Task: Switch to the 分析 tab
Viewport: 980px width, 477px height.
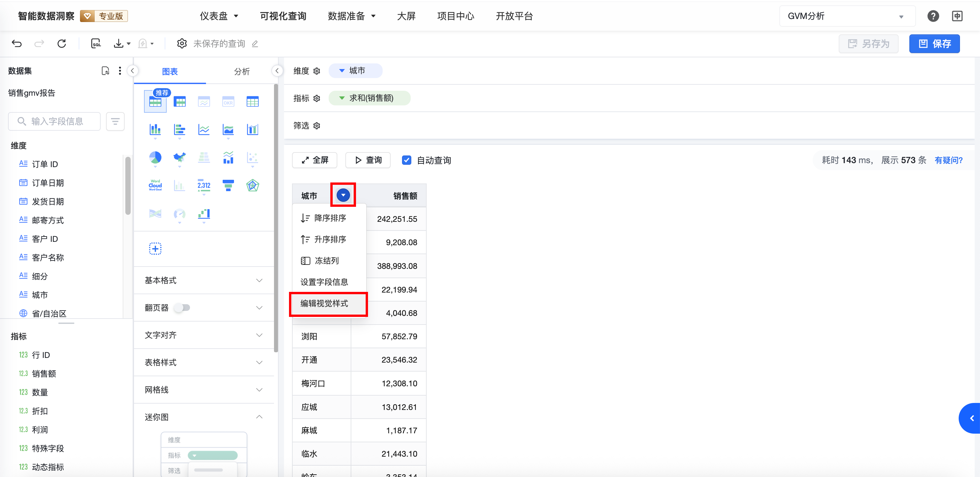Action: pyautogui.click(x=242, y=71)
